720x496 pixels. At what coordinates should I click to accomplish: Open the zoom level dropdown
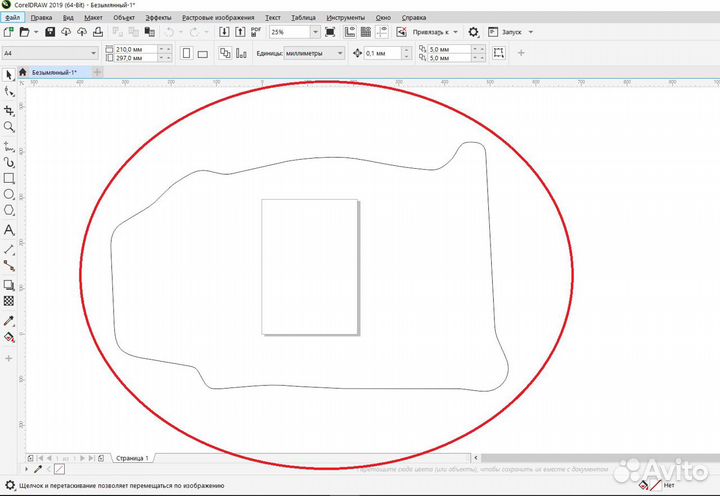pyautogui.click(x=315, y=32)
